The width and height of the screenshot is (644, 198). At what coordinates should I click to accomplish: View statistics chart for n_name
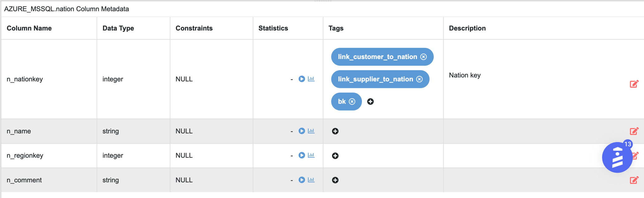(x=311, y=131)
